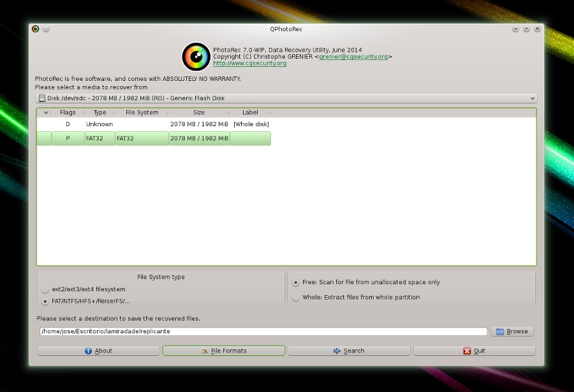Image resolution: width=574 pixels, height=392 pixels.
Task: Click the QPhotoRec title bar app icon
Action: (x=36, y=29)
